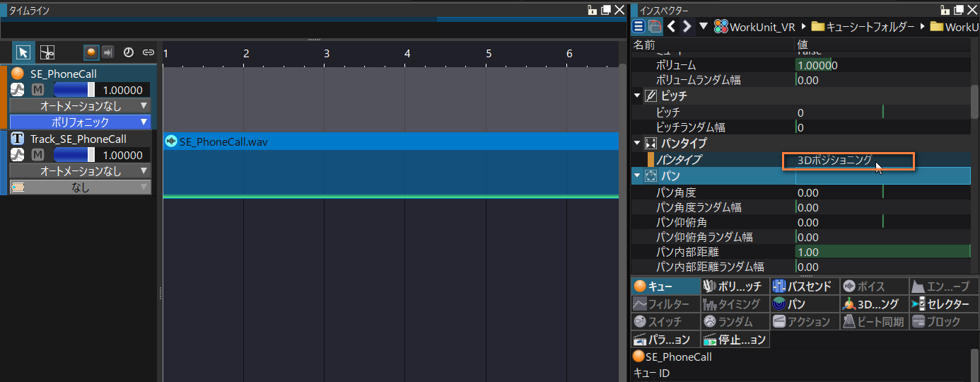Switch to the ボイス tab
The width and height of the screenshot is (980, 382).
click(873, 286)
